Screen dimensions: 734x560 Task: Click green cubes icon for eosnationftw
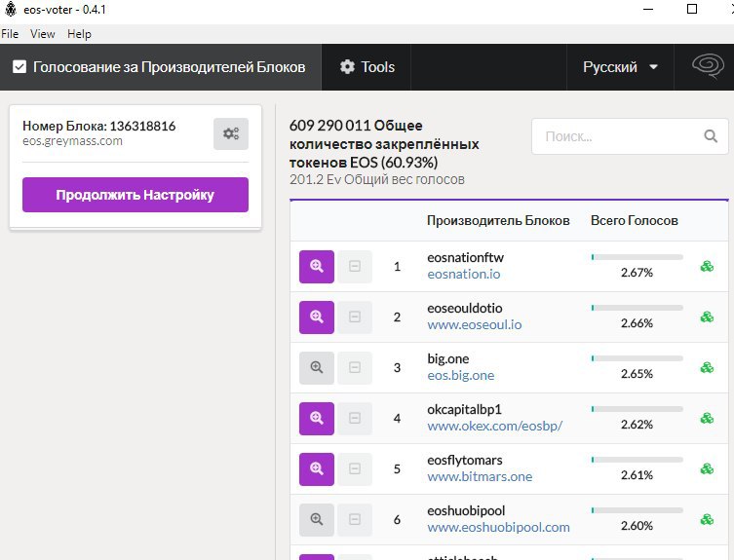pyautogui.click(x=707, y=266)
